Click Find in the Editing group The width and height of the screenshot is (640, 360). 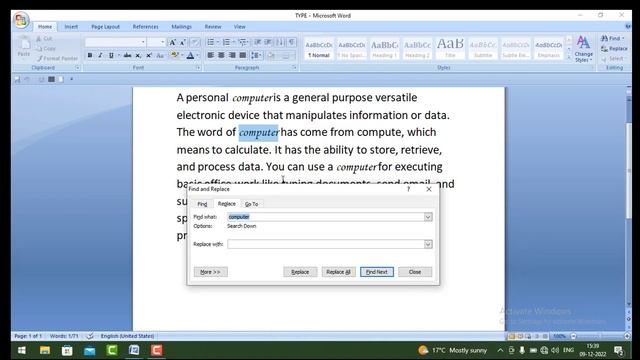(x=613, y=38)
